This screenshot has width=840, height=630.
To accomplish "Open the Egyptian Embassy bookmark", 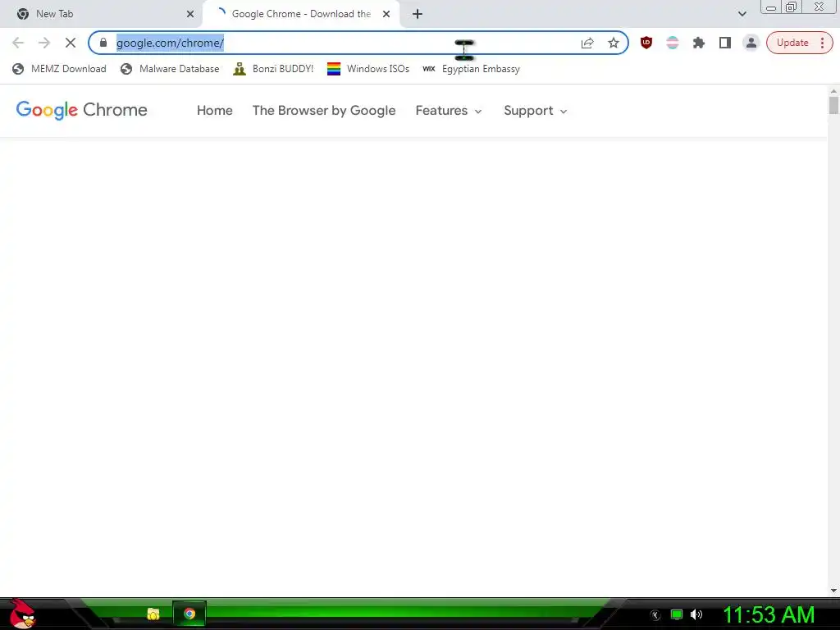I will coord(471,69).
